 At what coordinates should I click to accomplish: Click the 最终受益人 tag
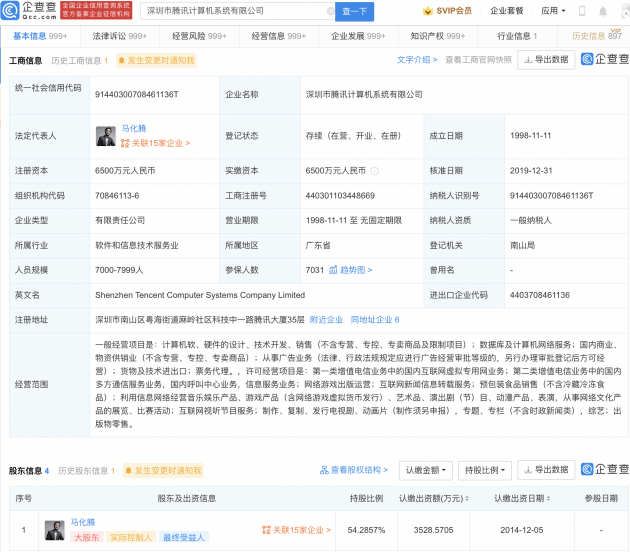click(184, 538)
